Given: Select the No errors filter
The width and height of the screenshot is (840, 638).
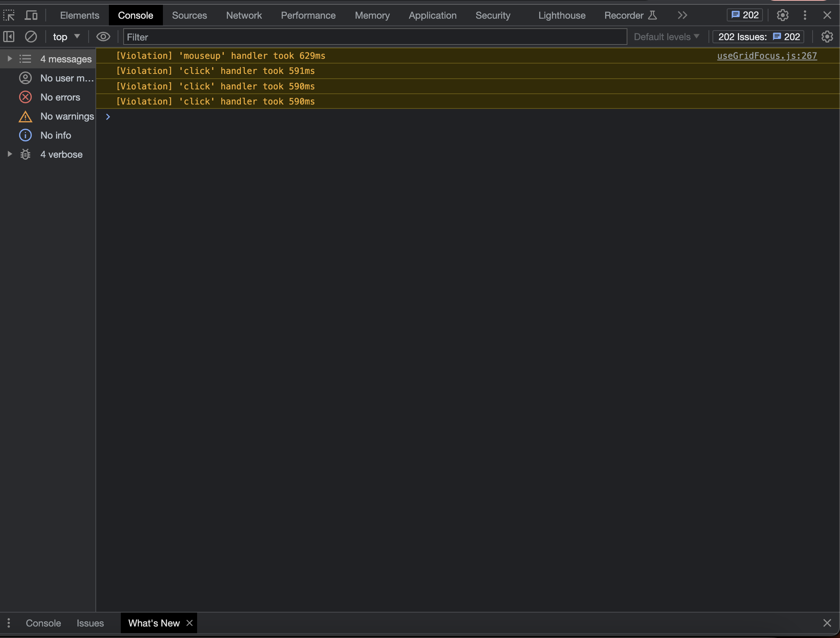Looking at the screenshot, I should coord(60,97).
